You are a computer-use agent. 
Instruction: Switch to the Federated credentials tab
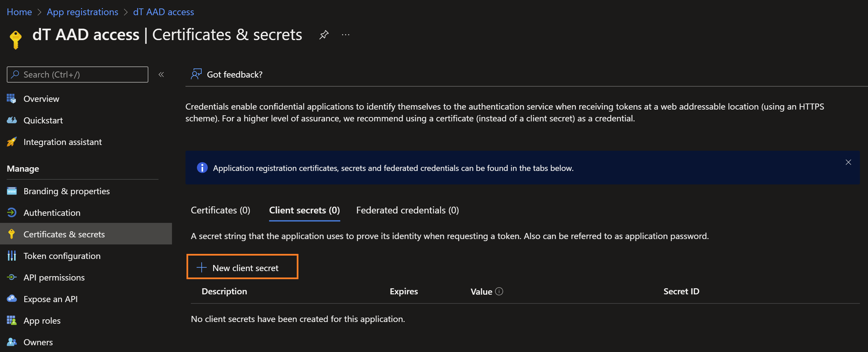407,210
